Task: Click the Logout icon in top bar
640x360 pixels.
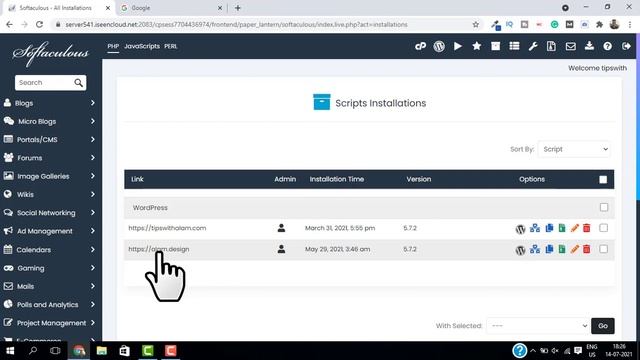Action: (x=626, y=46)
